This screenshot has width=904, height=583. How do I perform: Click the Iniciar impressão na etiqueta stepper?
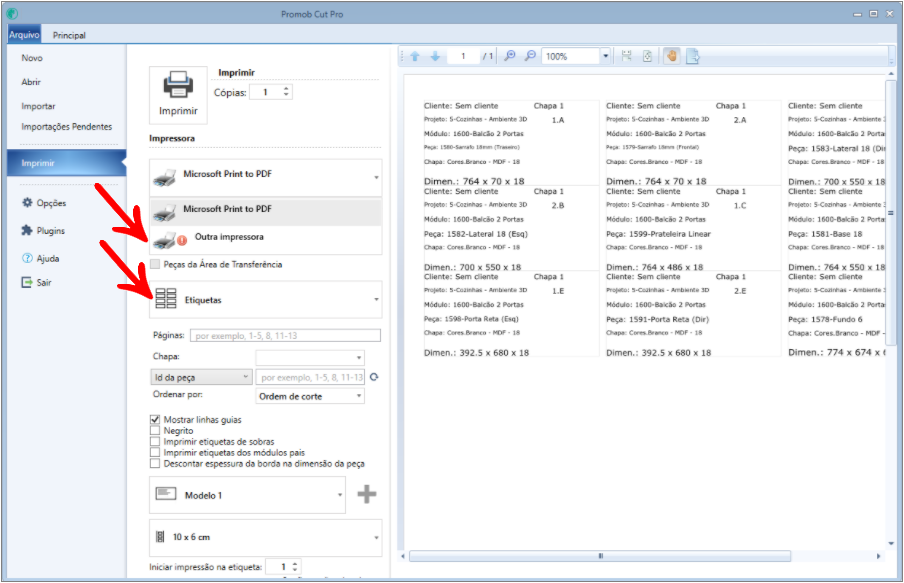(x=295, y=567)
